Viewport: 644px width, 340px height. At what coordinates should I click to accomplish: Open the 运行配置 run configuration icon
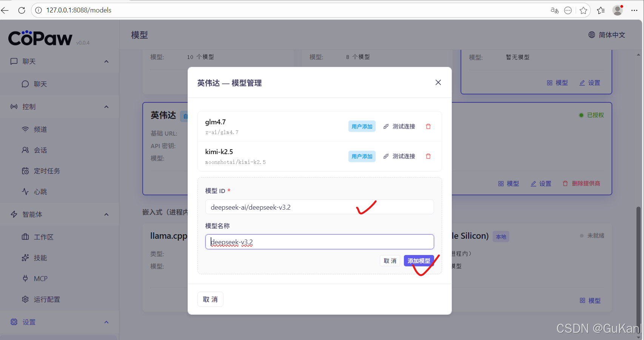25,299
